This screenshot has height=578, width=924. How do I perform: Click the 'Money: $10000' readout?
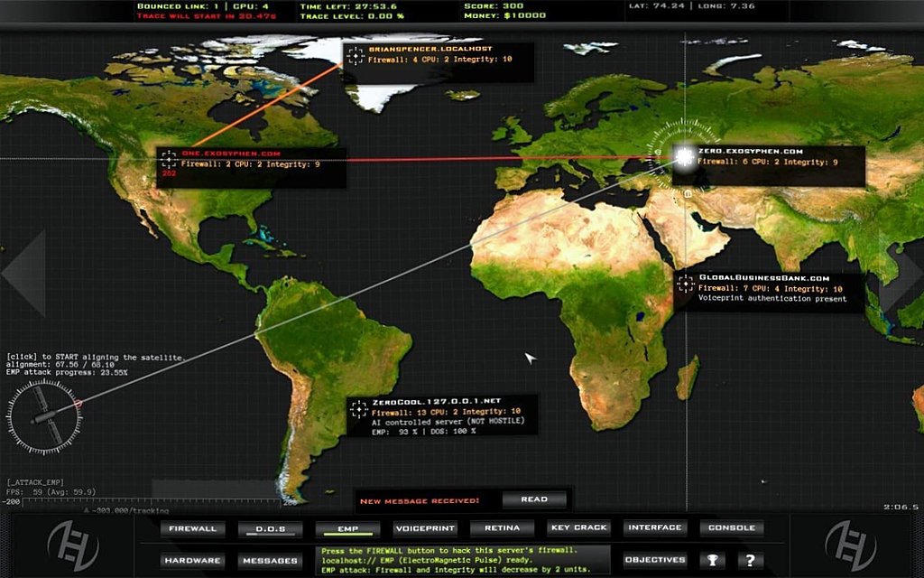pos(505,16)
